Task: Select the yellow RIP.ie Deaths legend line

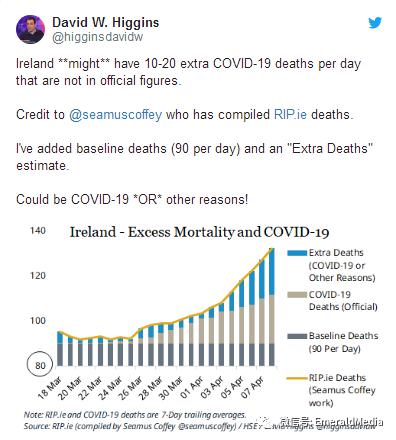Action: [297, 378]
